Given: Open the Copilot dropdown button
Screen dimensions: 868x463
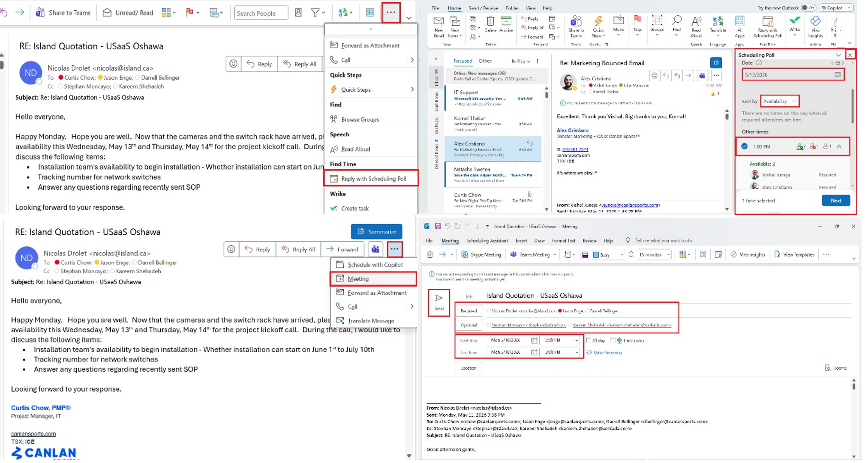Looking at the screenshot, I should [x=835, y=8].
